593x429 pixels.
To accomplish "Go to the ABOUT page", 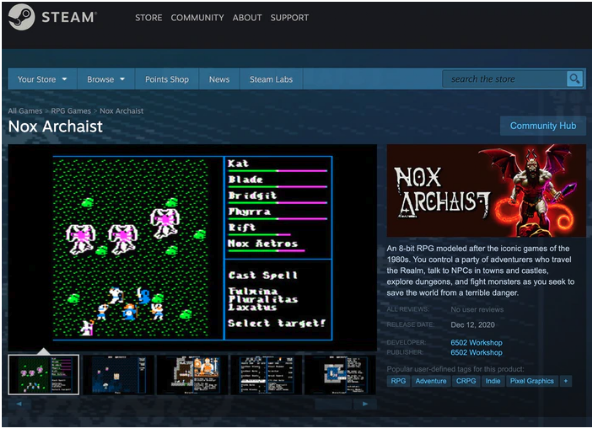I will coord(247,17).
